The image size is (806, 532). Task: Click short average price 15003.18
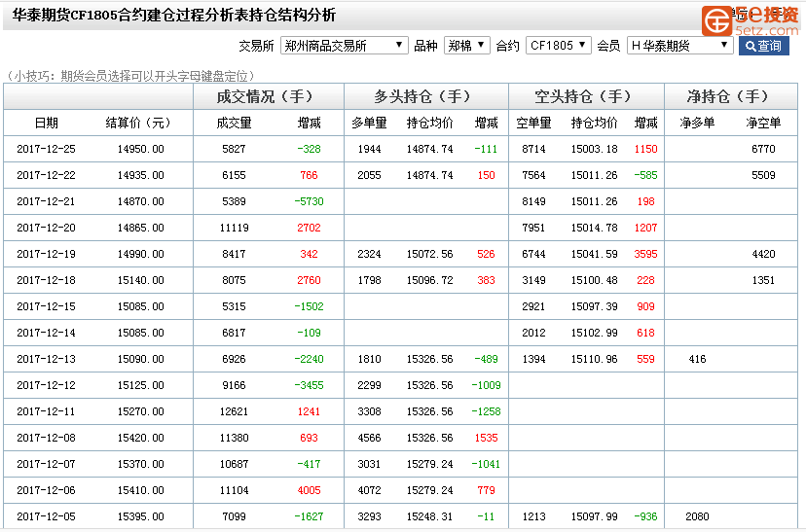[594, 149]
